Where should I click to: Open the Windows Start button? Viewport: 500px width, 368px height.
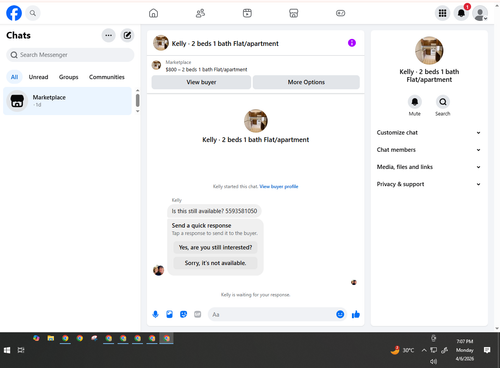tap(7, 350)
